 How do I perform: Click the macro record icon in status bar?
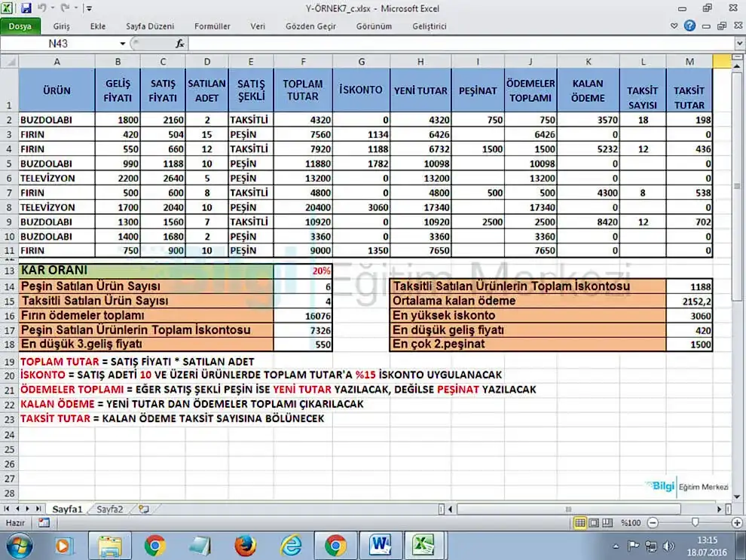44,522
